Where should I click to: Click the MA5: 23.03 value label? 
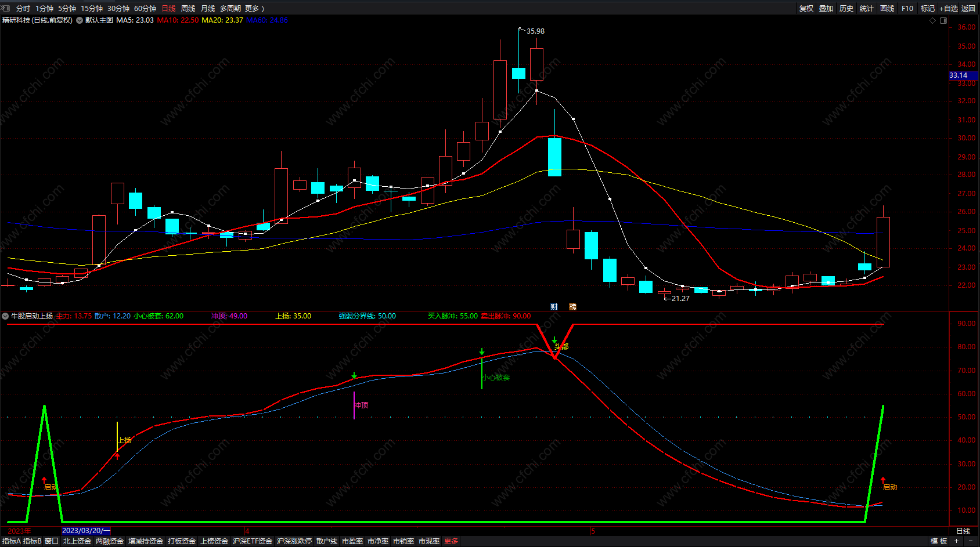pos(135,20)
